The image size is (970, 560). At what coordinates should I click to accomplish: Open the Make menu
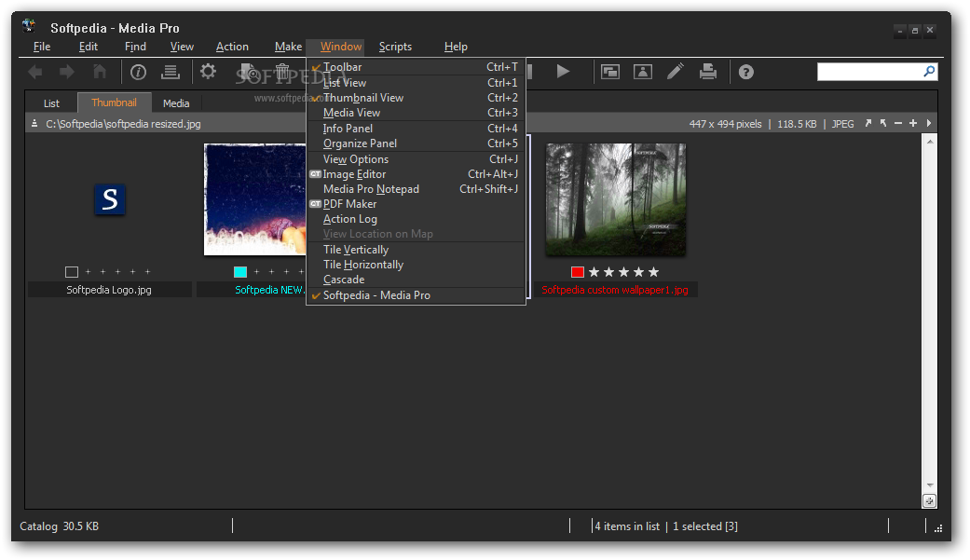288,47
